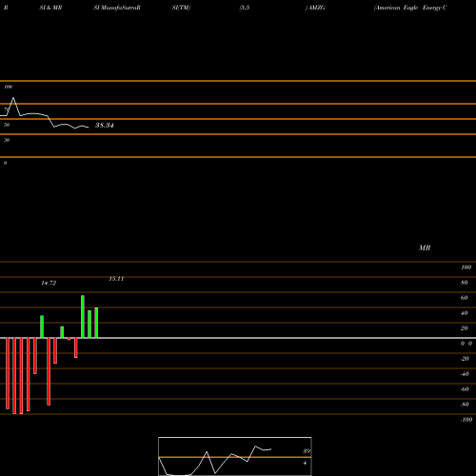Select the 60 axis label on MR scale

coord(464,298)
